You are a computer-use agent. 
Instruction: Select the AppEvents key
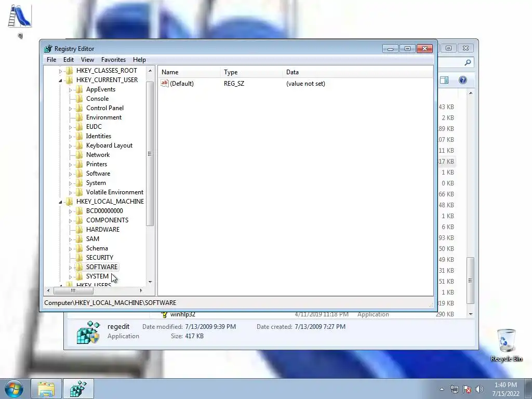point(101,89)
